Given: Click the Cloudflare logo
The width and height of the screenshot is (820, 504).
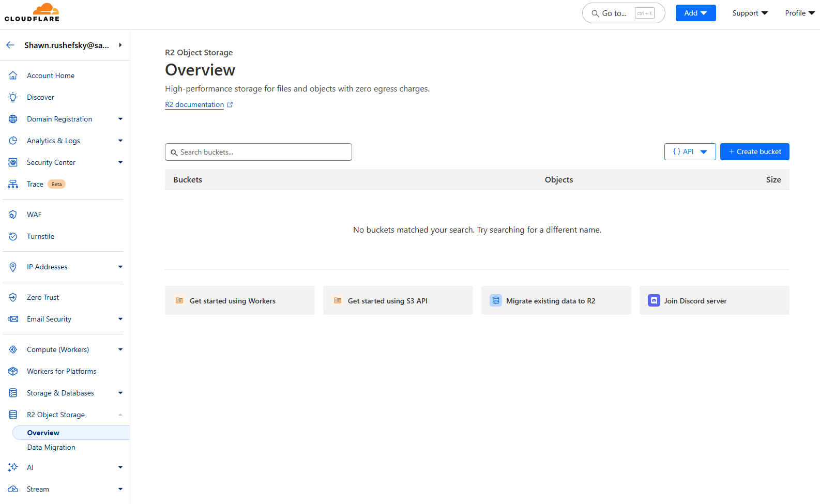Looking at the screenshot, I should pyautogui.click(x=32, y=12).
